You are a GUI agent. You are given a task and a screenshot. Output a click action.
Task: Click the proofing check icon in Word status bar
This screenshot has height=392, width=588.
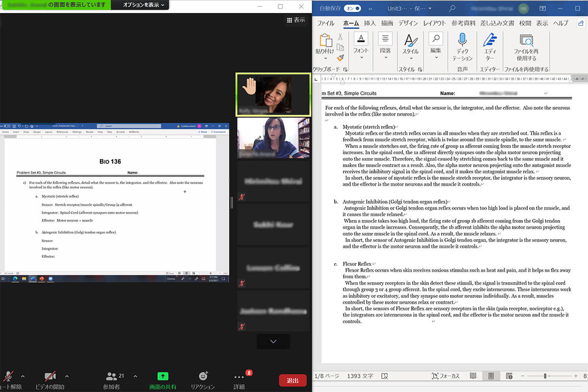tap(385, 376)
